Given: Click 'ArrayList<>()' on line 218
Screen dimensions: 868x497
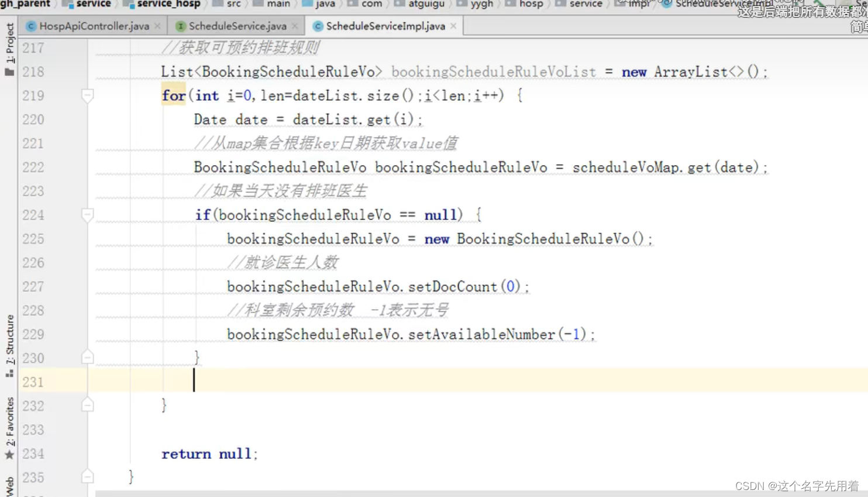Looking at the screenshot, I should (707, 71).
